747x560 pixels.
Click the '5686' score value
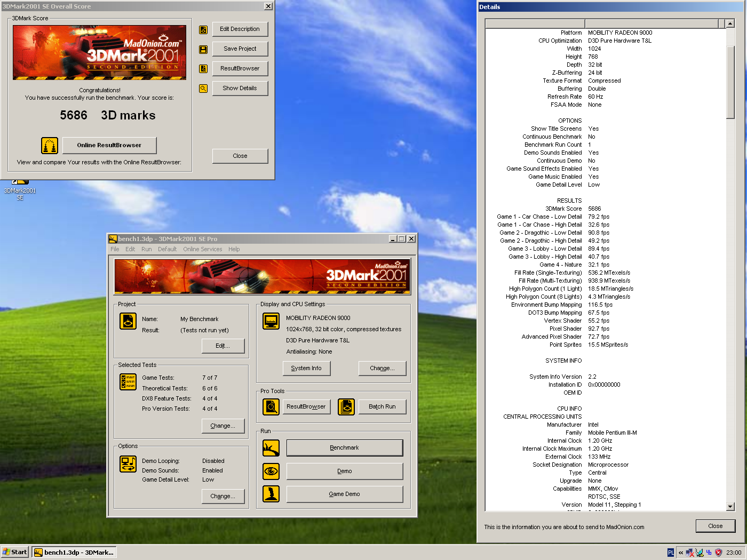[x=74, y=116]
